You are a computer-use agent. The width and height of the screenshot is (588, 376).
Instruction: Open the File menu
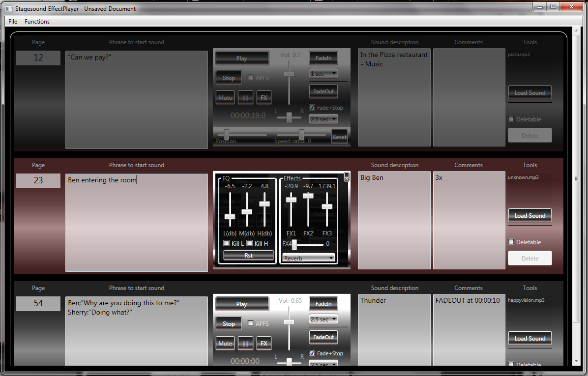point(13,21)
